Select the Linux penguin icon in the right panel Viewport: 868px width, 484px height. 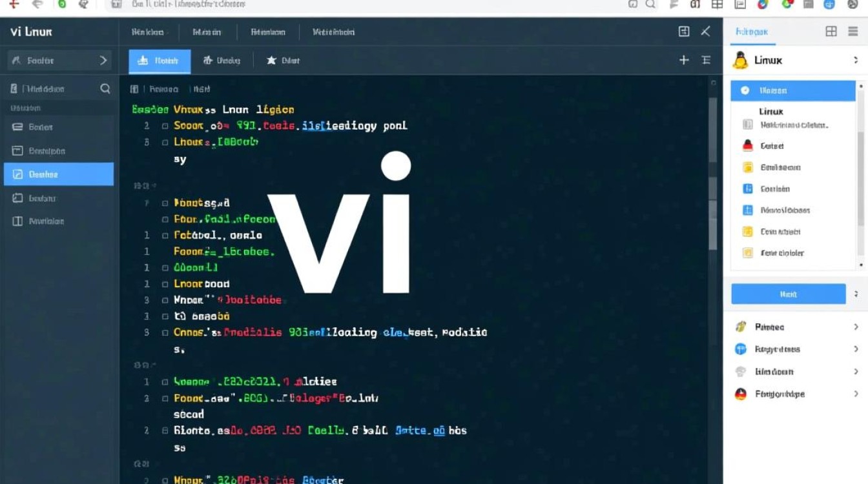[x=741, y=60]
